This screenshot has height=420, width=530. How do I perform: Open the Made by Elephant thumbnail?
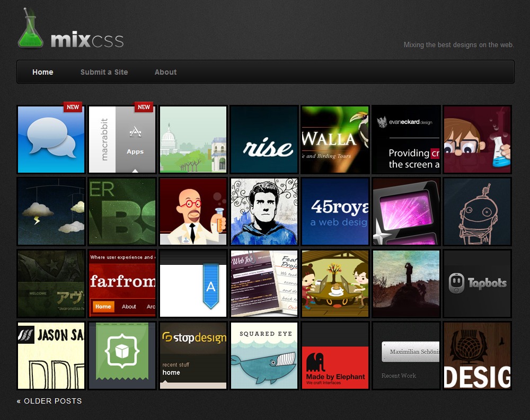tap(335, 355)
